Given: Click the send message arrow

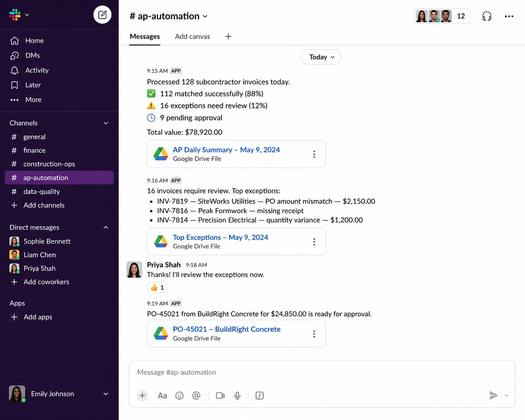Looking at the screenshot, I should [494, 395].
